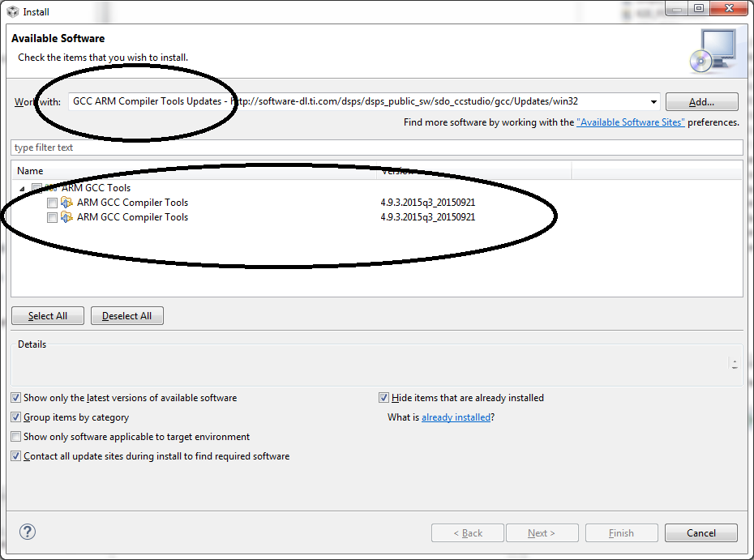754x560 pixels.
Task: Click the Cancel button
Action: [701, 533]
